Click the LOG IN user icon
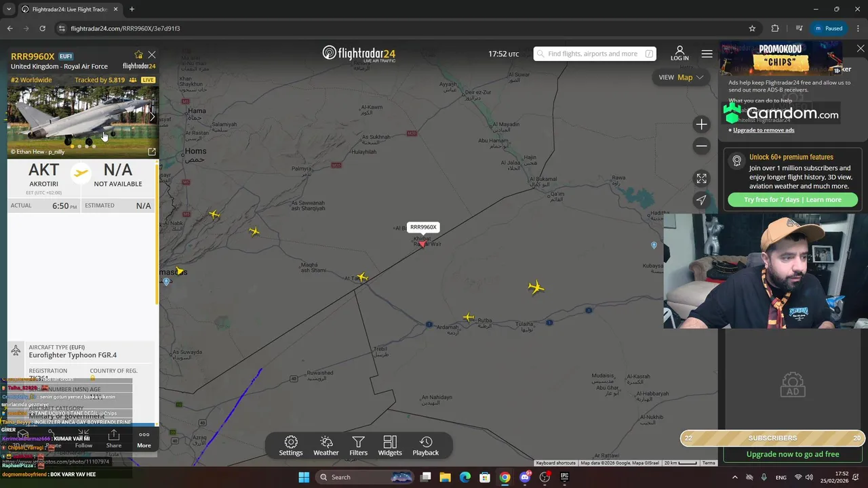 (x=679, y=54)
